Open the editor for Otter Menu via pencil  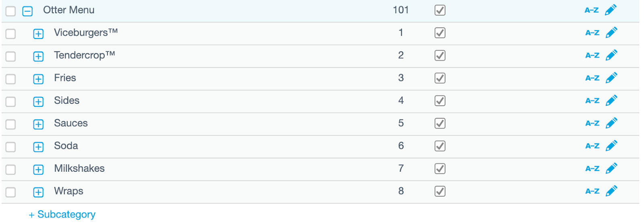pyautogui.click(x=610, y=10)
